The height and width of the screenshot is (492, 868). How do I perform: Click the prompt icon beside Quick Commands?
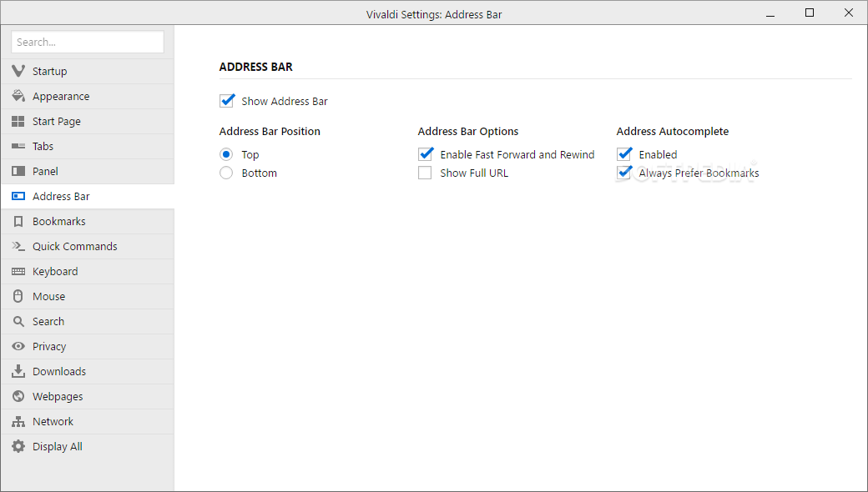click(x=18, y=246)
